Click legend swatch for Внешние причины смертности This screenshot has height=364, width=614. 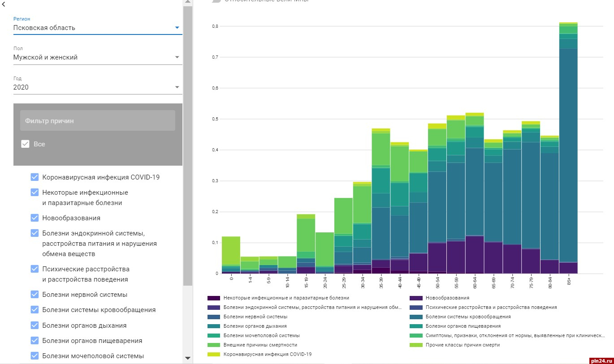click(x=213, y=345)
